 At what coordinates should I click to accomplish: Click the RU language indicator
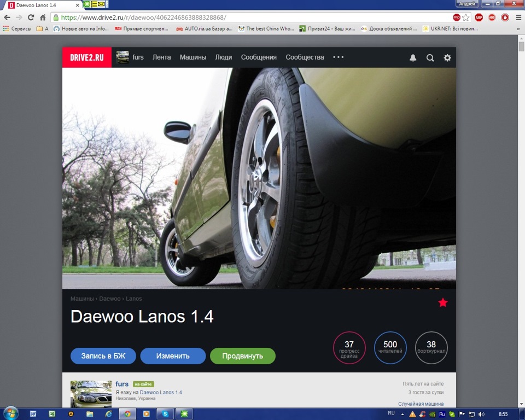pyautogui.click(x=391, y=413)
